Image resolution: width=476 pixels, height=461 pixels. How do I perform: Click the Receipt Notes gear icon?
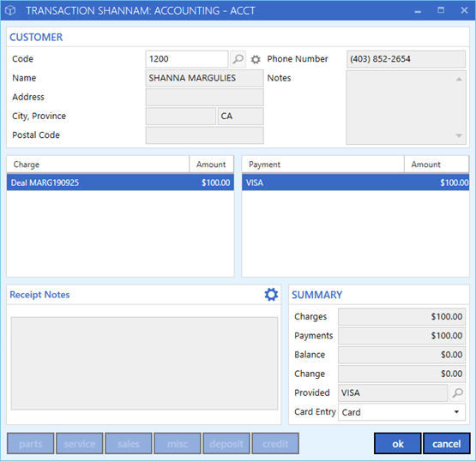coord(271,295)
